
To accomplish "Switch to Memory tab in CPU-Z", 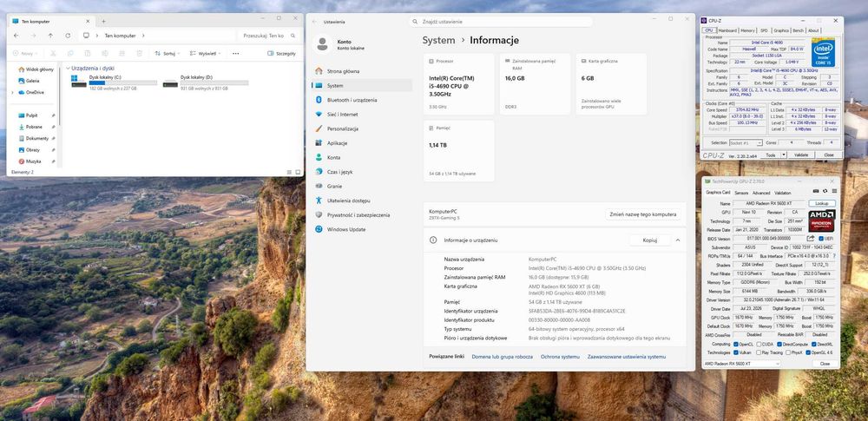I will point(747,30).
